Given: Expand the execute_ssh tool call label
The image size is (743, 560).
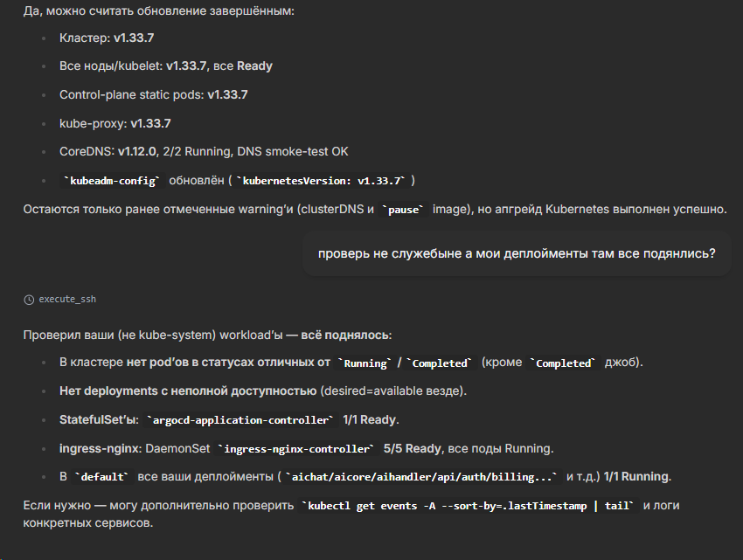Looking at the screenshot, I should click(x=67, y=299).
